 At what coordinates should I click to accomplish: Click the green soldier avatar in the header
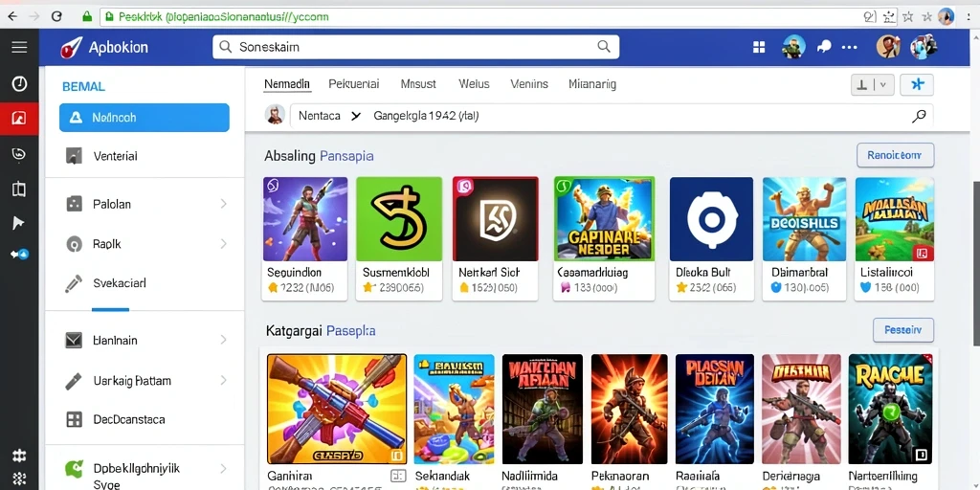coord(793,46)
